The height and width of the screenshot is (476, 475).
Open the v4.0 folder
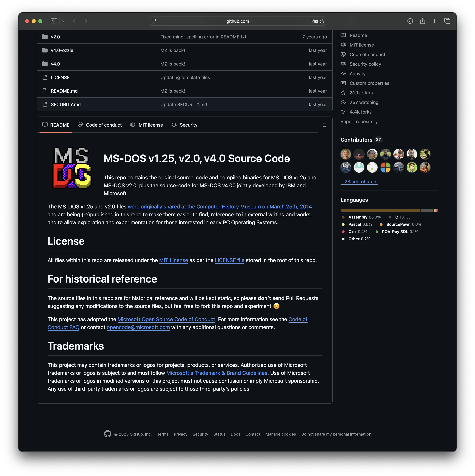[55, 64]
